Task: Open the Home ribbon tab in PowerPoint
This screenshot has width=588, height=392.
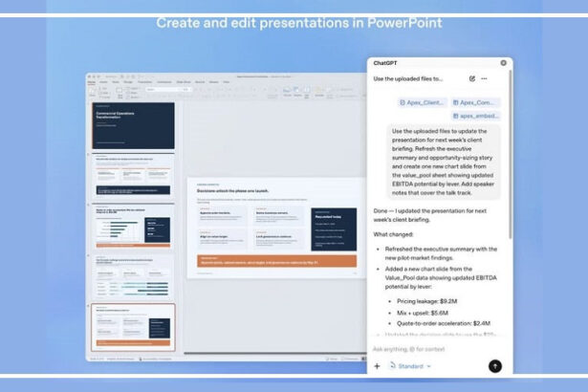Action: point(92,82)
